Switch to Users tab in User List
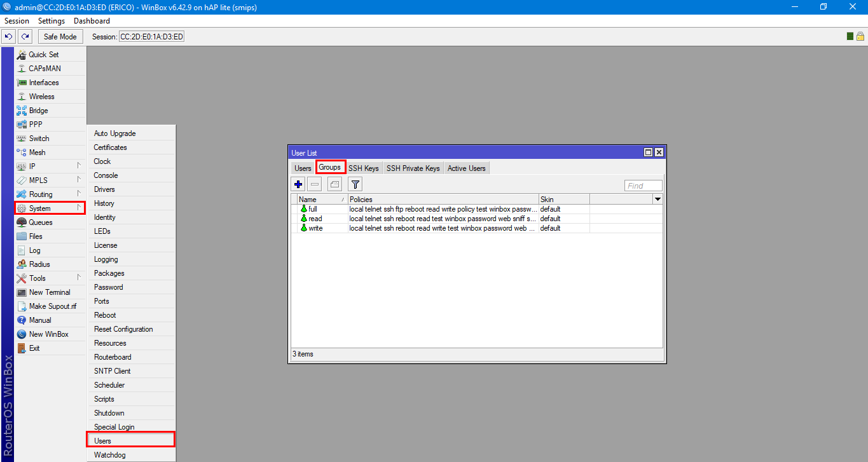 pyautogui.click(x=303, y=168)
